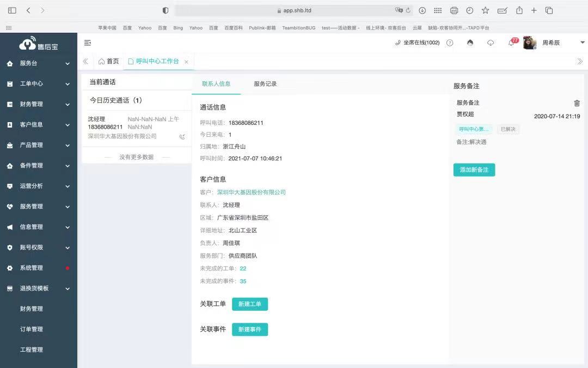Click the help question mark icon

pos(450,43)
